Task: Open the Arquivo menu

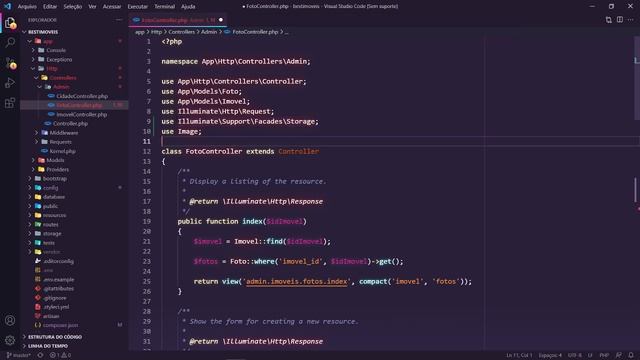Action: (27, 7)
